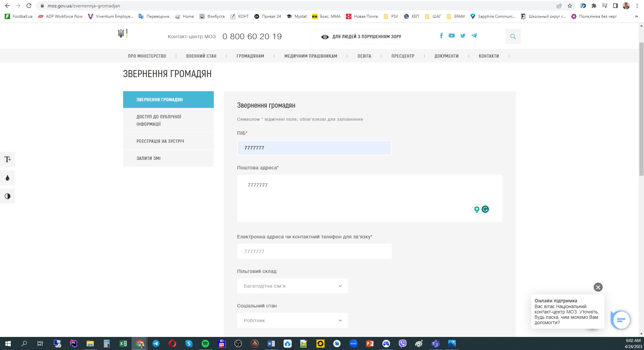Expand the Соціальний стан dropdown

(x=292, y=320)
